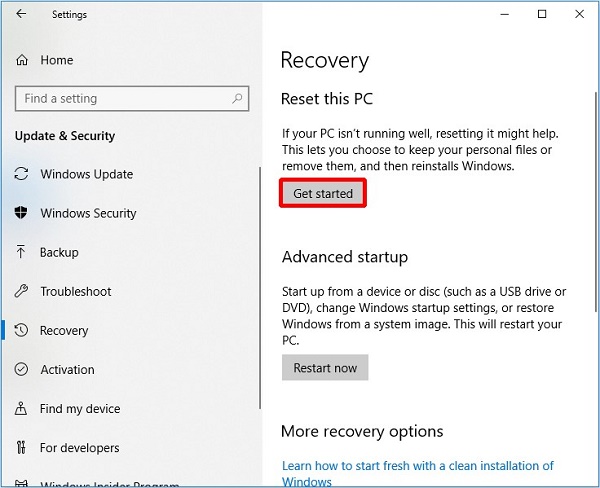The width and height of the screenshot is (600, 488).
Task: Click the Windows Update sync icon
Action: 22,174
